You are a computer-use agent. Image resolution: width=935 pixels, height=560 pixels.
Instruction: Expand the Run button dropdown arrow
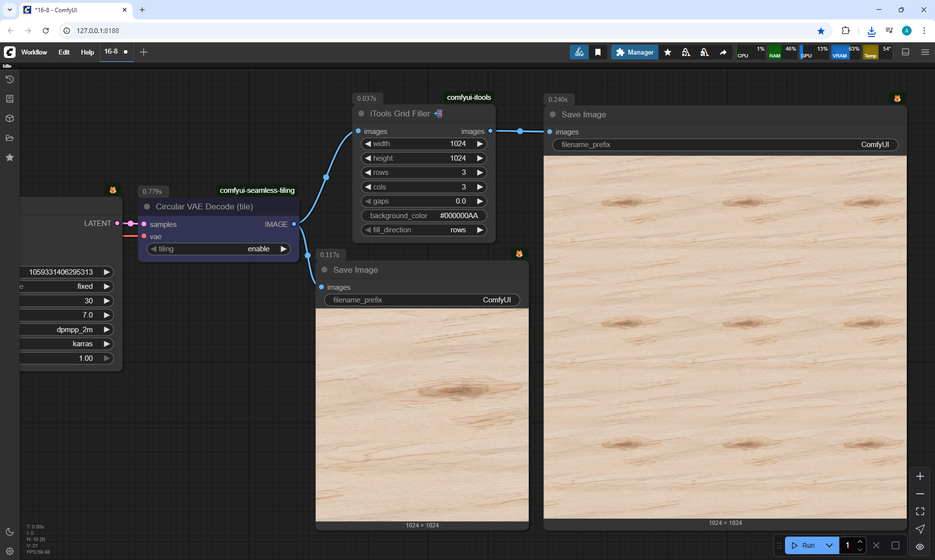click(x=829, y=545)
